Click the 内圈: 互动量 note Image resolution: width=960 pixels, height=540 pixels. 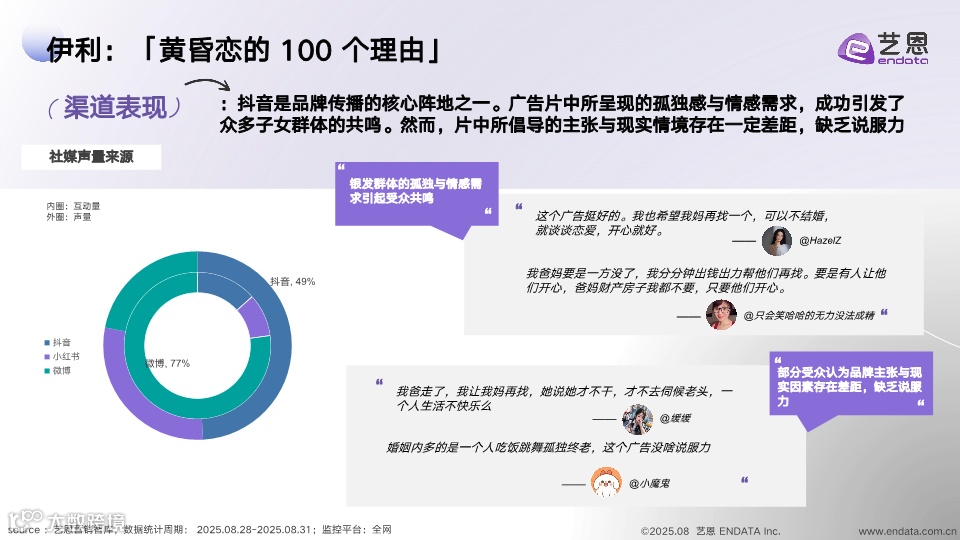pyautogui.click(x=73, y=206)
